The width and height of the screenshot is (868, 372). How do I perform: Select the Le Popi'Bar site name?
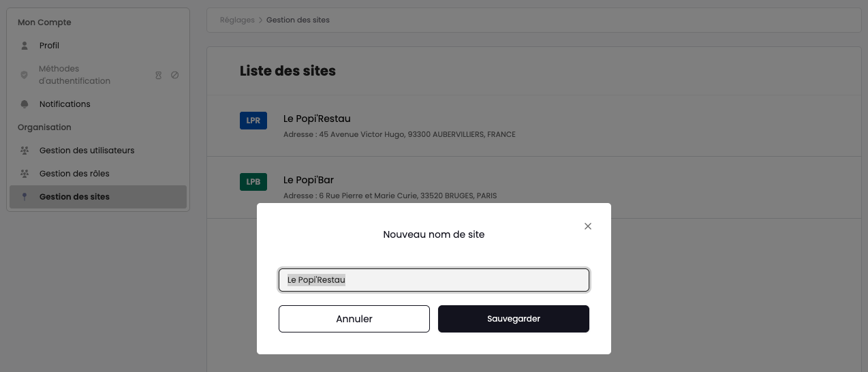[309, 180]
